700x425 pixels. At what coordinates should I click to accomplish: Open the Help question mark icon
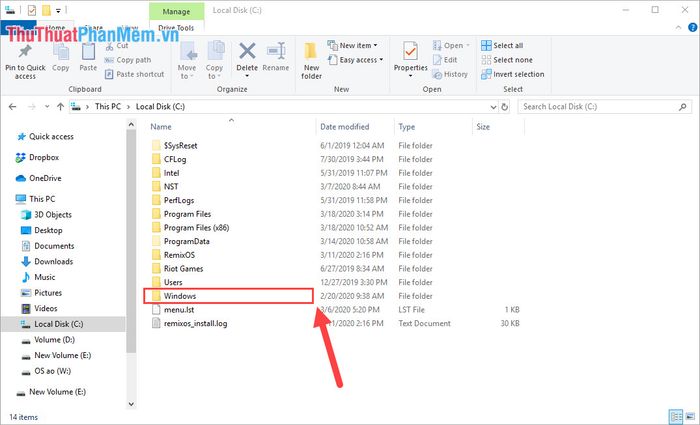692,27
